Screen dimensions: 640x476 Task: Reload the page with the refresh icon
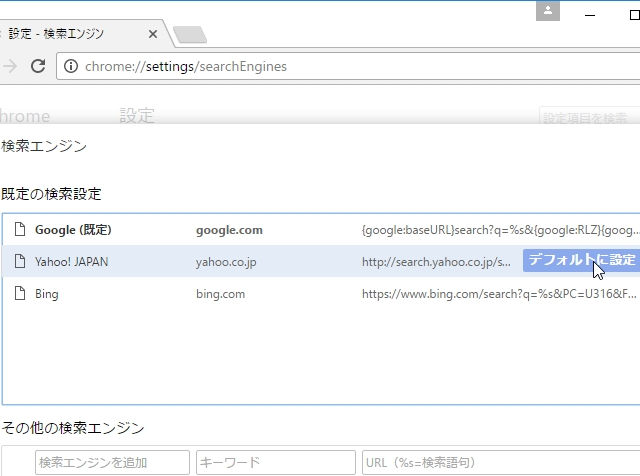(38, 66)
